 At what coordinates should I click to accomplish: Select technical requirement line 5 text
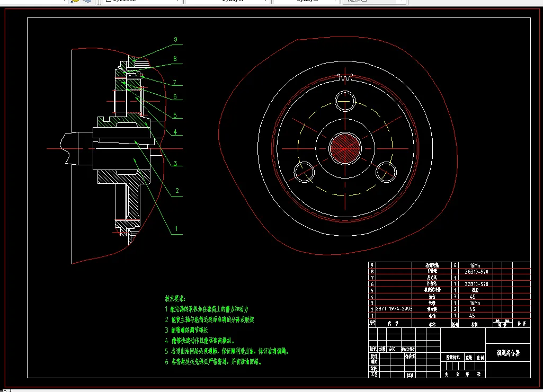pos(227,351)
